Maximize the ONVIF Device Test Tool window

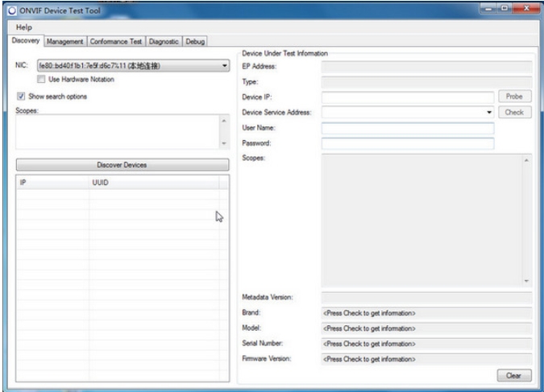click(504, 8)
